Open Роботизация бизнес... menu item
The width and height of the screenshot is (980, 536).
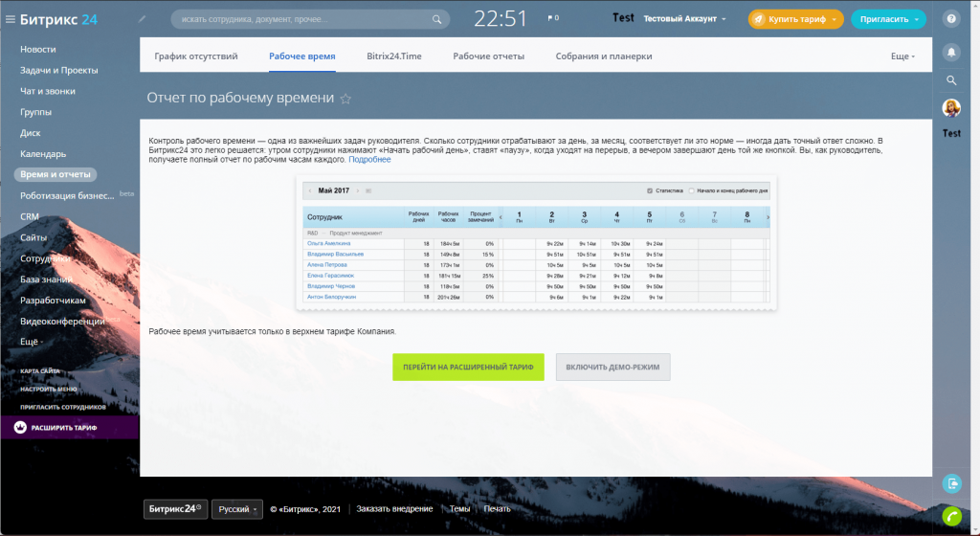(x=67, y=195)
